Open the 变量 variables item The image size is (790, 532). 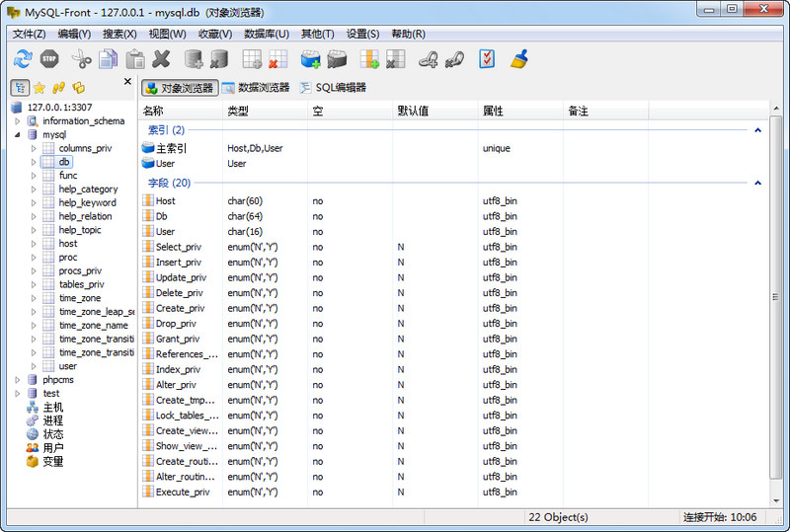(53, 462)
